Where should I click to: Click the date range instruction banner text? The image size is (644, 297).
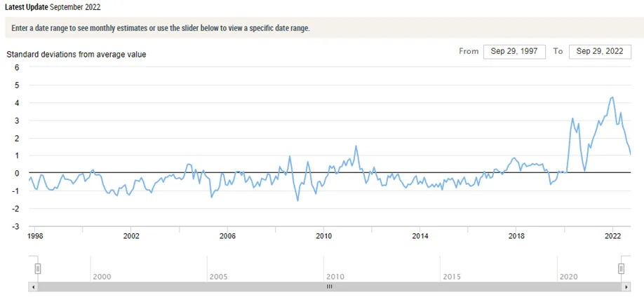coord(160,29)
